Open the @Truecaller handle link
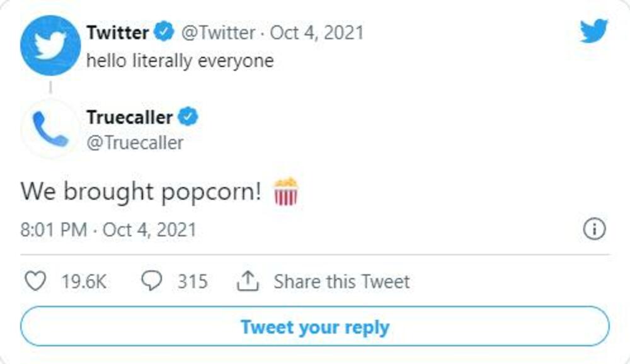This screenshot has width=630, height=364. 134,143
